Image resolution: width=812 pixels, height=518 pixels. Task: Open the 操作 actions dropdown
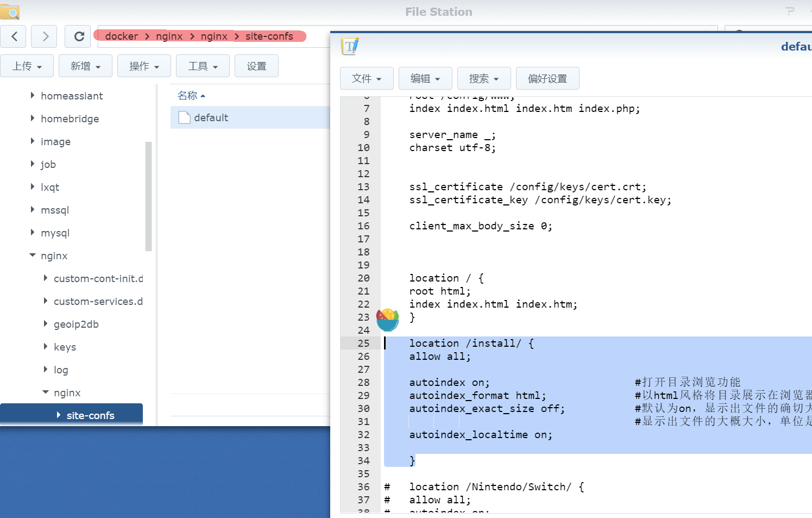pos(144,65)
